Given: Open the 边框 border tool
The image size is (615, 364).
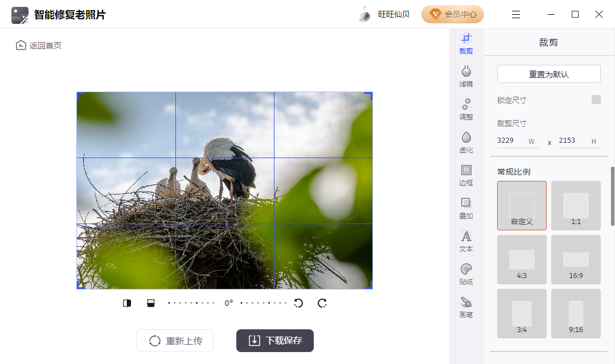Looking at the screenshot, I should (x=466, y=174).
